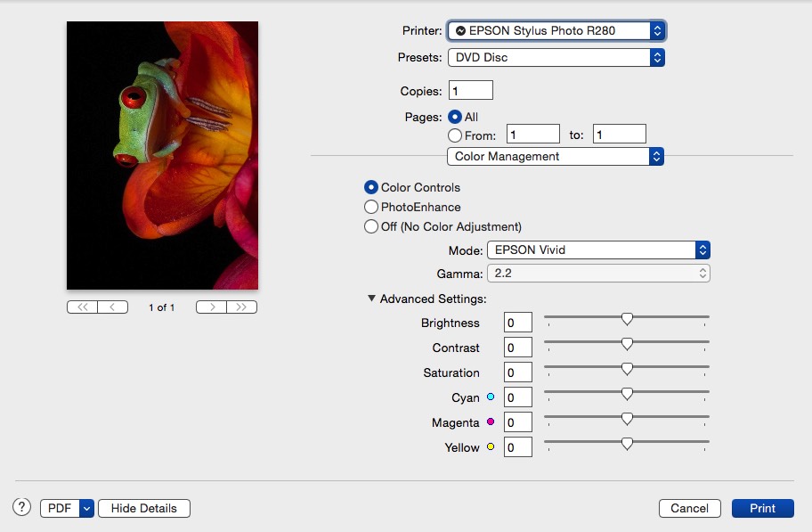Image resolution: width=812 pixels, height=532 pixels.
Task: Open help via the question mark icon
Action: 20,505
